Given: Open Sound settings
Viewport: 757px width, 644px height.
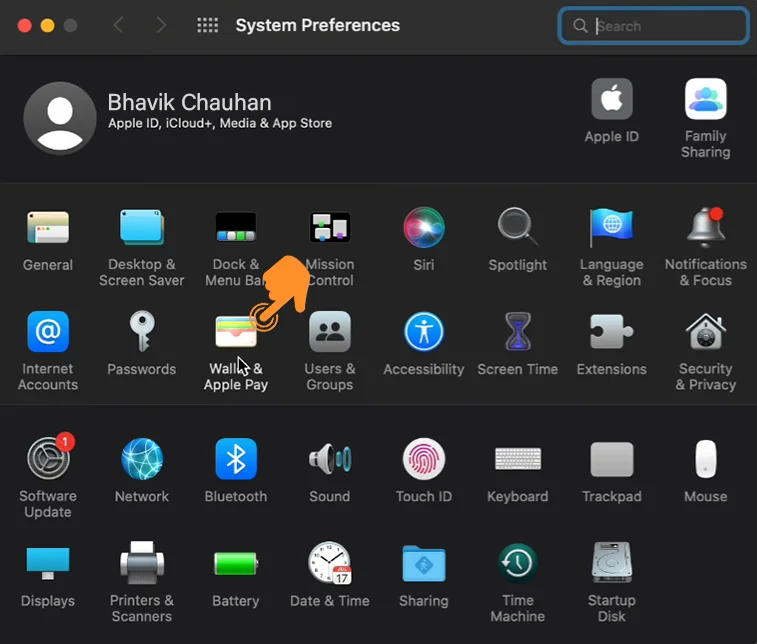Looking at the screenshot, I should pos(330,459).
